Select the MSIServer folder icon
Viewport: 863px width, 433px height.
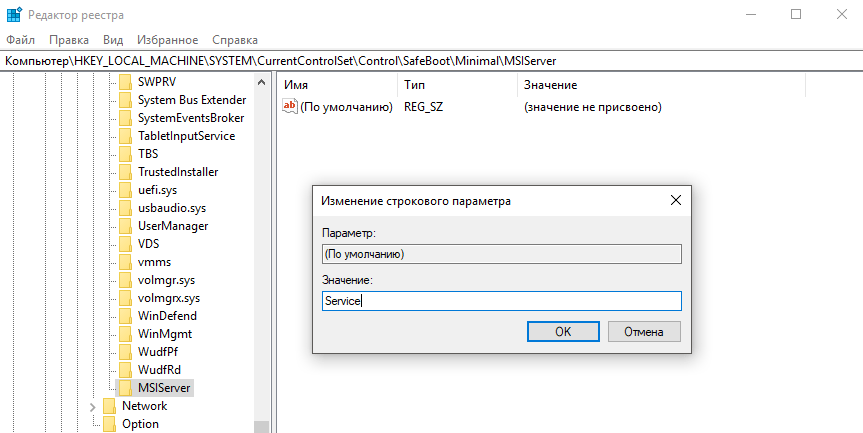125,388
